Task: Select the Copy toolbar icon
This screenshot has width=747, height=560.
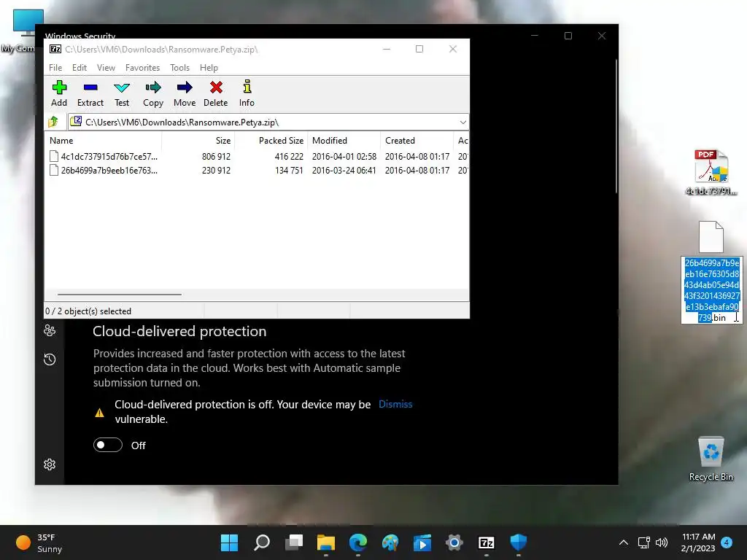Action: 153,93
